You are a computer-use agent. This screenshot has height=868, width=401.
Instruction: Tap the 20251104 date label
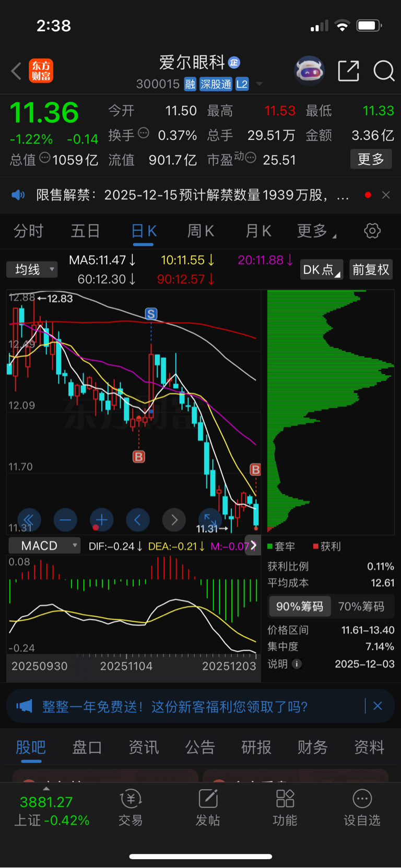(x=126, y=666)
